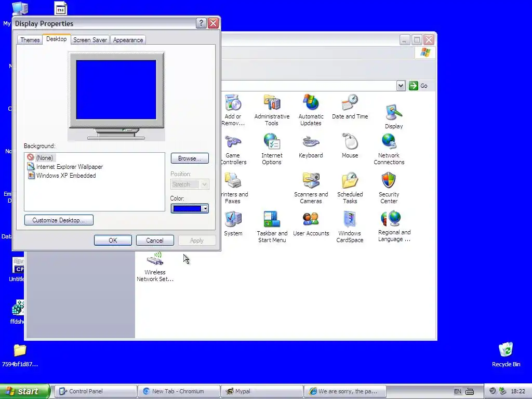Viewport: 532px width, 399px height.
Task: Close the Display Properties dialog
Action: pos(213,23)
